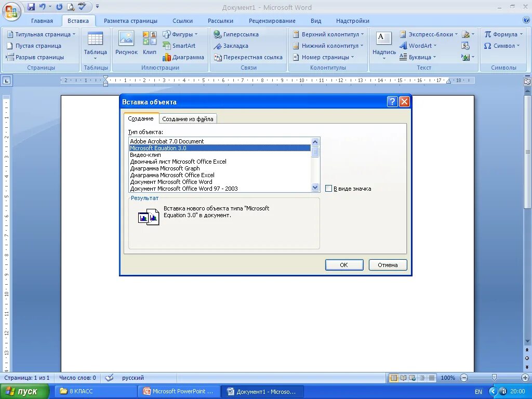The image size is (532, 399).
Task: Open Фигуры shapes dropdown
Action: pyautogui.click(x=180, y=34)
